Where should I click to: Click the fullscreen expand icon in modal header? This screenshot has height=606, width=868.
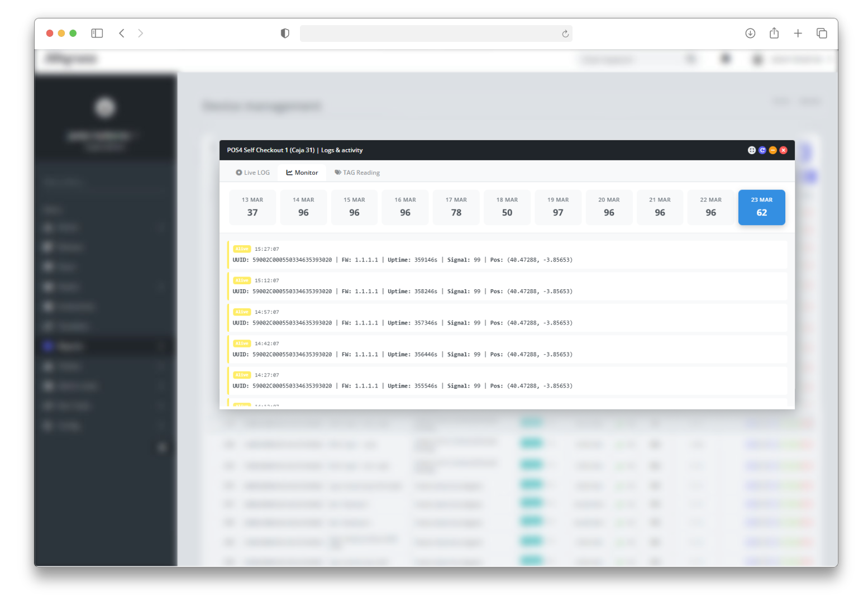coord(751,150)
